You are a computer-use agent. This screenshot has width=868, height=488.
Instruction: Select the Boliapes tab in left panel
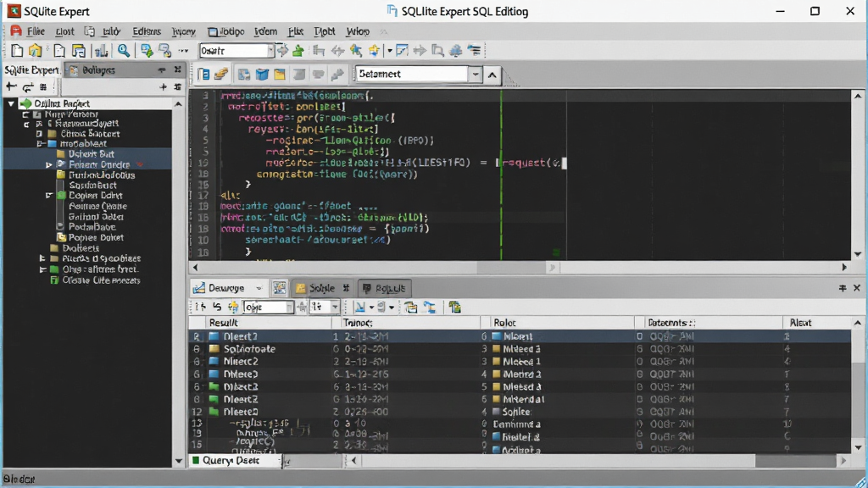(x=98, y=70)
